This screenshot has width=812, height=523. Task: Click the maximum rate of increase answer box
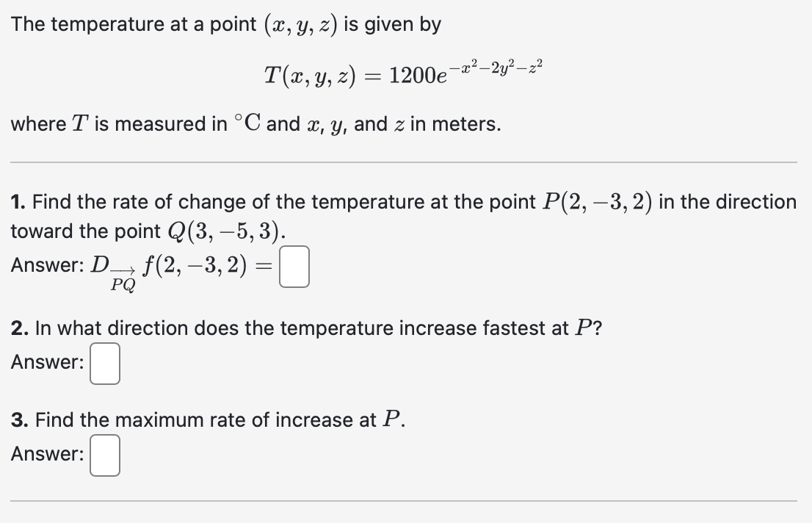104,455
